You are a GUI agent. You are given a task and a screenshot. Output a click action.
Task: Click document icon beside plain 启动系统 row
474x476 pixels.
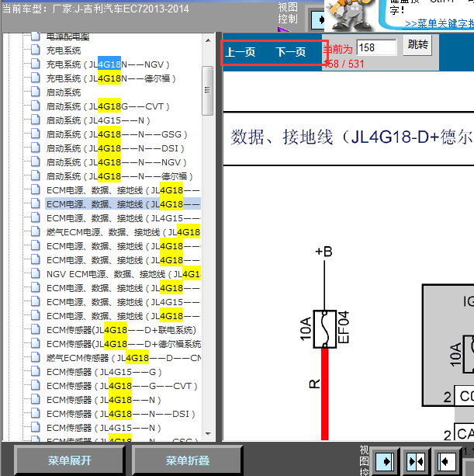pyautogui.click(x=36, y=92)
